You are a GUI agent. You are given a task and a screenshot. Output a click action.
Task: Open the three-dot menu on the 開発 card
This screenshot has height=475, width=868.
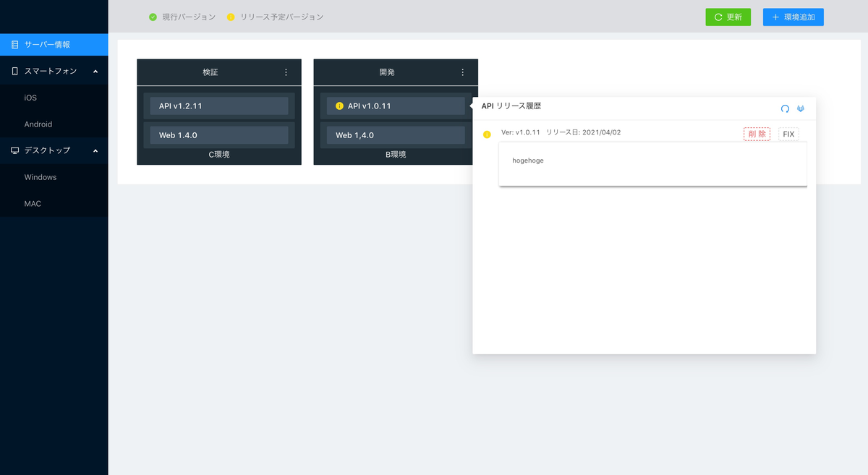tap(463, 72)
